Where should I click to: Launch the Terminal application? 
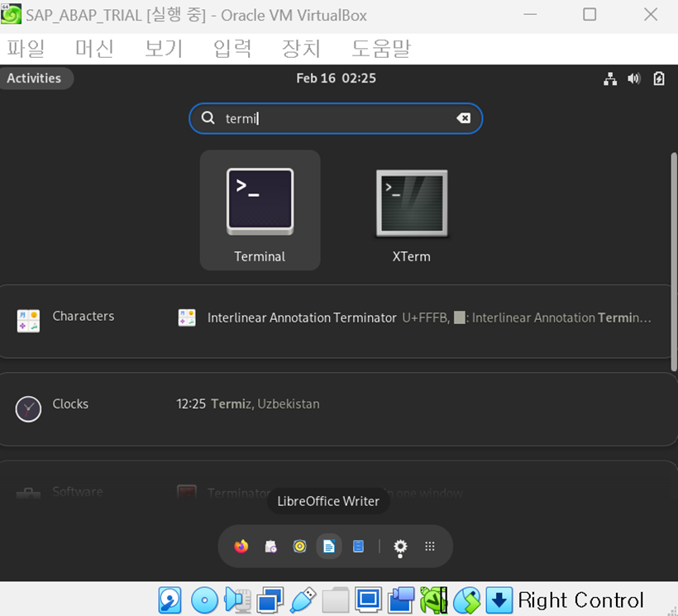coord(260,211)
